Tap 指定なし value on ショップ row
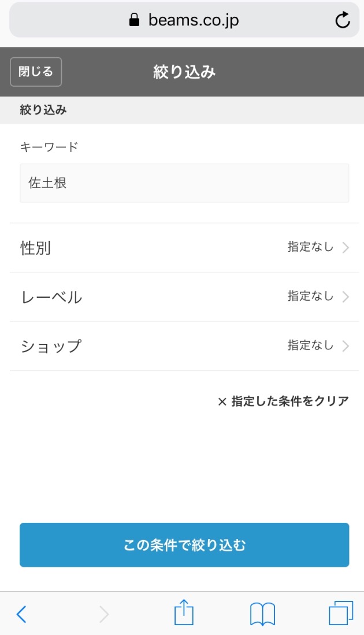 click(310, 346)
